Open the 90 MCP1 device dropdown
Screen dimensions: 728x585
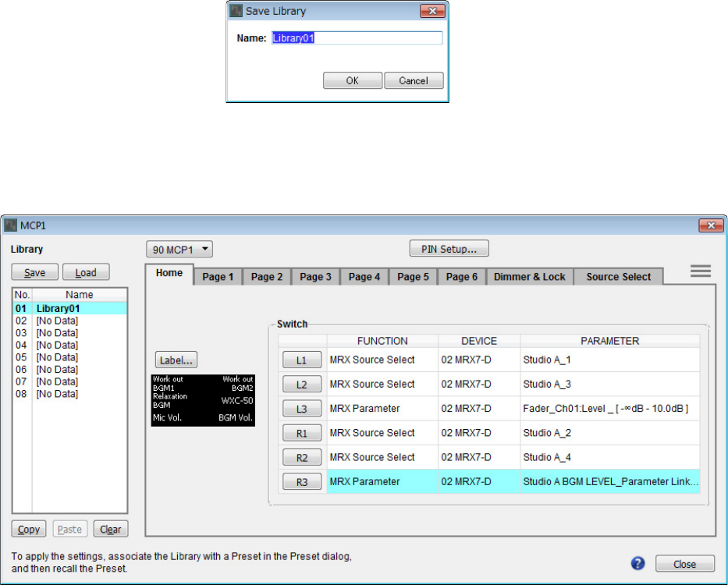click(179, 250)
